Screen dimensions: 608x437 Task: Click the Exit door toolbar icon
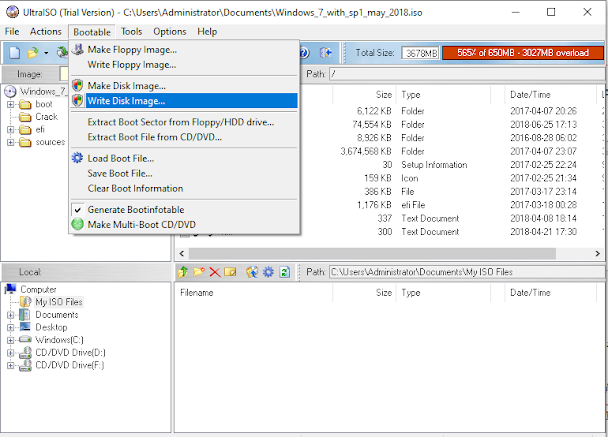pos(326,52)
